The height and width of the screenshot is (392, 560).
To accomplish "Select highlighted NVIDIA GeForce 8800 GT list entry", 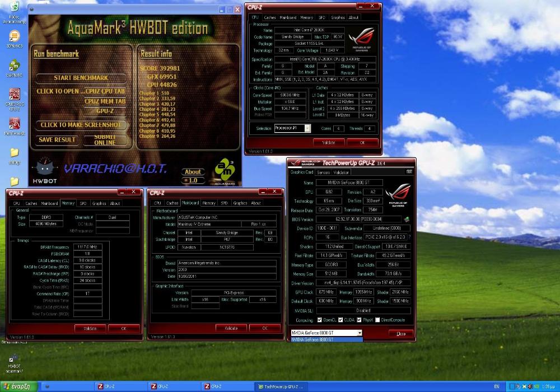I will tap(327, 339).
